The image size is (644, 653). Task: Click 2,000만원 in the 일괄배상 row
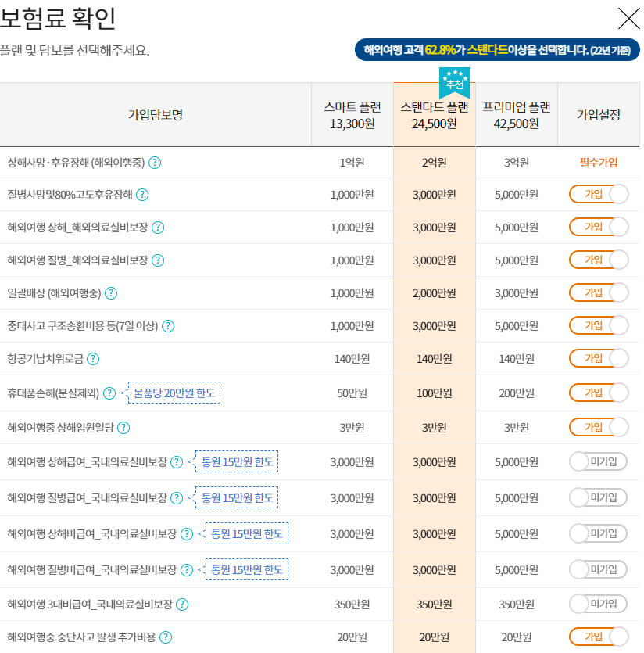pos(435,293)
